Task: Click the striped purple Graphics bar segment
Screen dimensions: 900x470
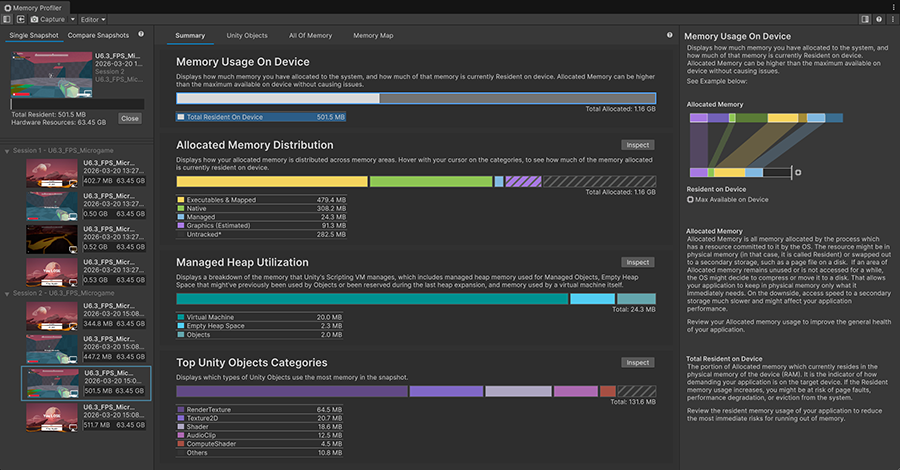Action: (523, 181)
